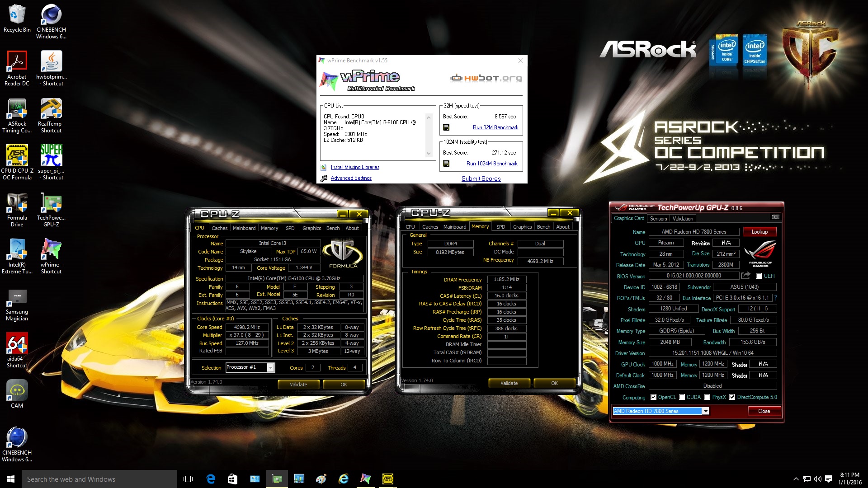This screenshot has width=868, height=488.
Task: Open the hwbotprime shortcut icon
Action: point(51,68)
